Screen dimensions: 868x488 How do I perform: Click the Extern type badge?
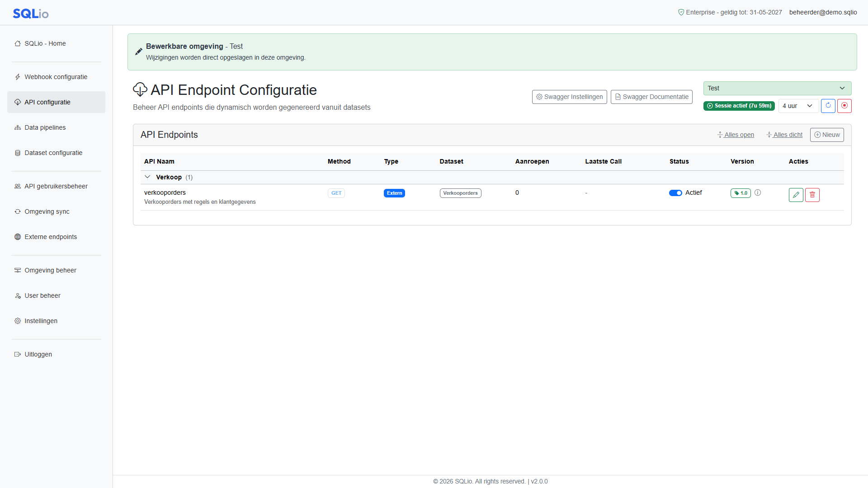pos(394,193)
